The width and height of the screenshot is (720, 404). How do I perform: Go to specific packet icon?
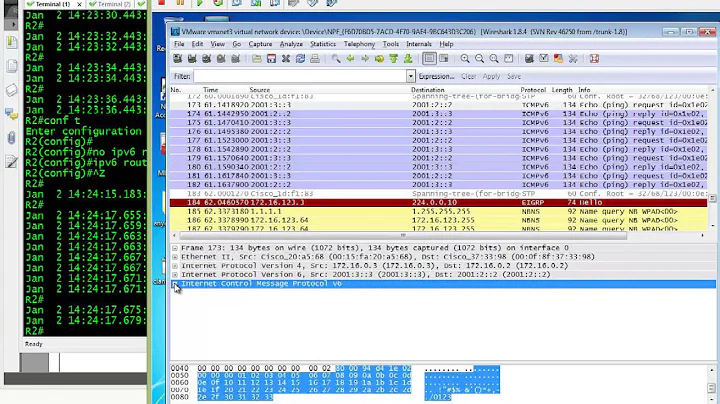(x=379, y=59)
